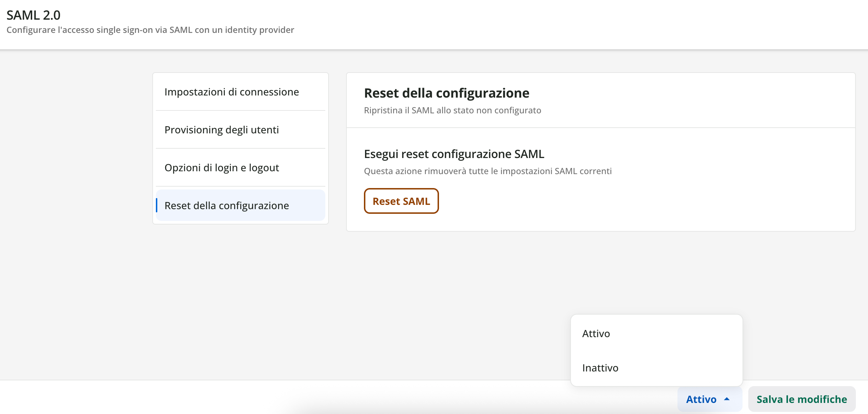Image resolution: width=868 pixels, height=414 pixels.
Task: Save changes with Salva le modifiche
Action: 802,399
